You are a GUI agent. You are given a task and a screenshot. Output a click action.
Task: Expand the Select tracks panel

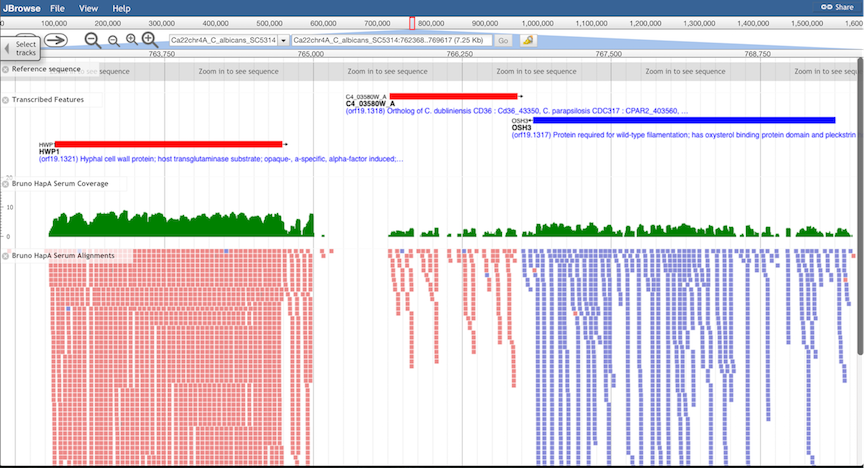21,48
